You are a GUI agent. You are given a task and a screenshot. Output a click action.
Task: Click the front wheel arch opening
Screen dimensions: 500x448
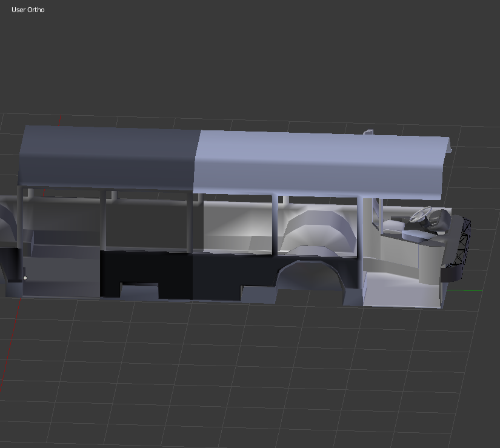[x=310, y=276]
